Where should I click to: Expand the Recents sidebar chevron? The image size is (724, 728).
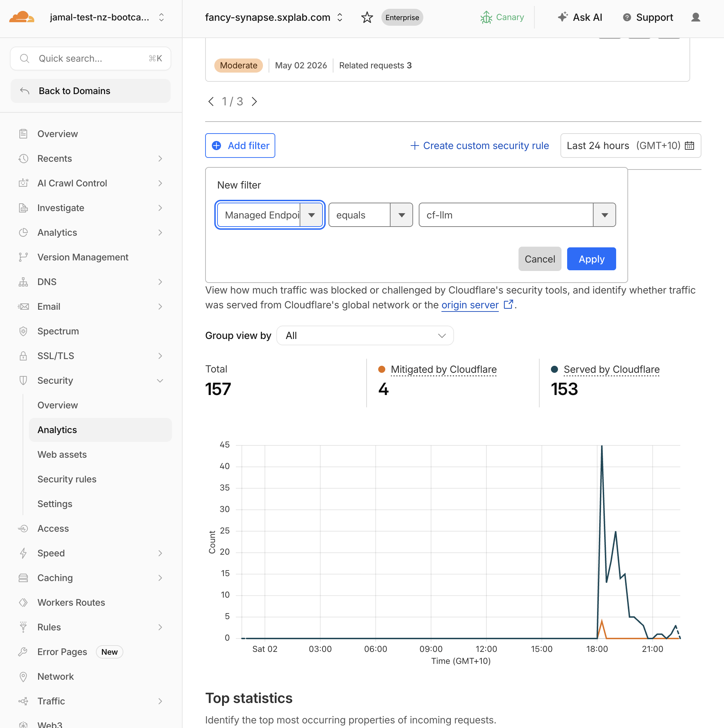(160, 159)
